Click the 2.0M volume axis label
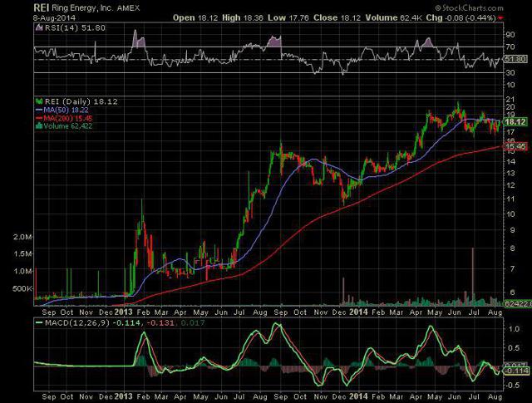This screenshot has width=532, height=403. tap(22, 237)
